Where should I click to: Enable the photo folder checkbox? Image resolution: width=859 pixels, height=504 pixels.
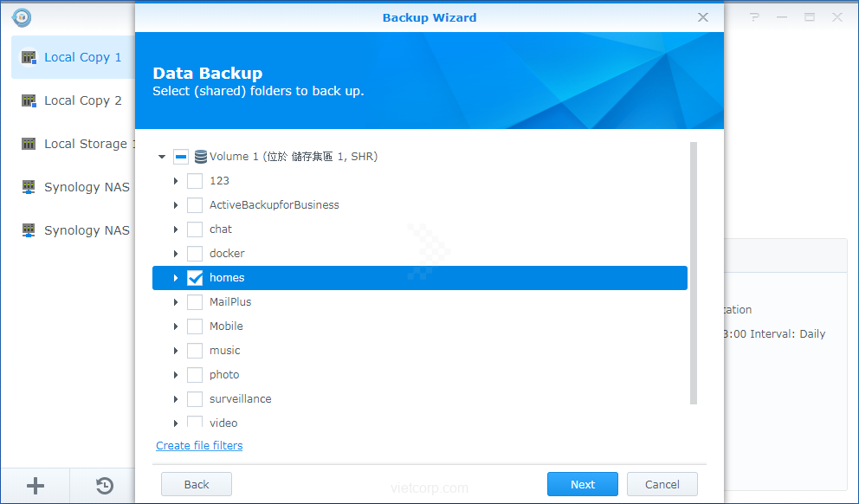(x=195, y=375)
